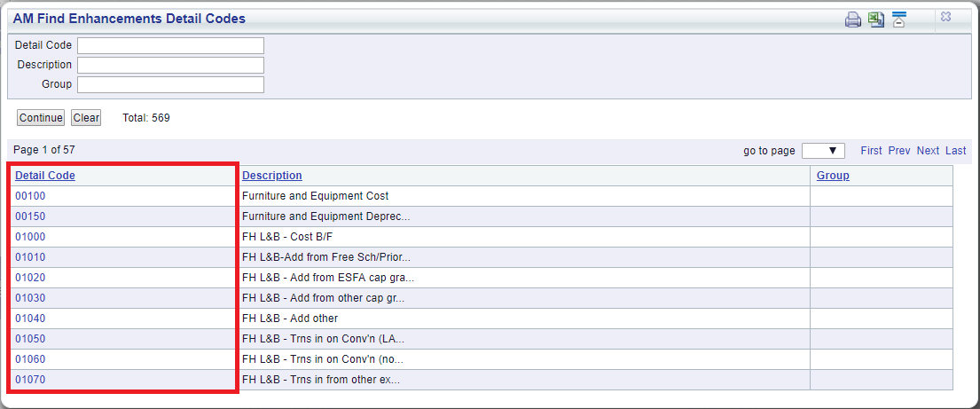Viewport: 980px width, 409px height.
Task: Click the 'Page 1 of 57' indicator
Action: click(43, 150)
